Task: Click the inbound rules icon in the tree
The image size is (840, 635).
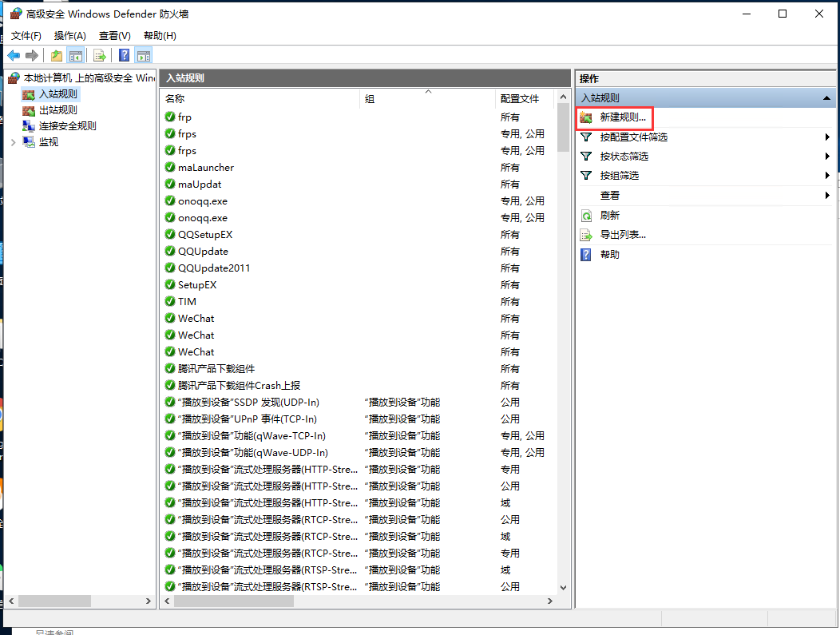Action: [x=29, y=94]
